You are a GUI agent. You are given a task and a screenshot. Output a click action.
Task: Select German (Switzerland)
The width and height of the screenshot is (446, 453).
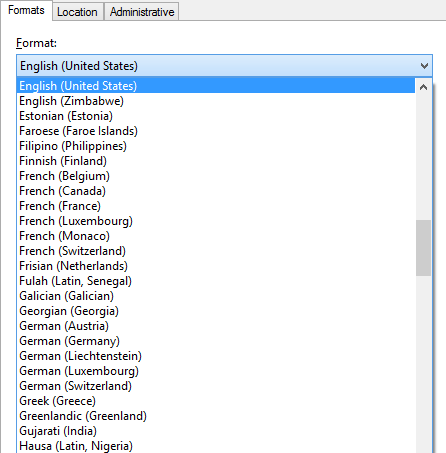(216, 386)
